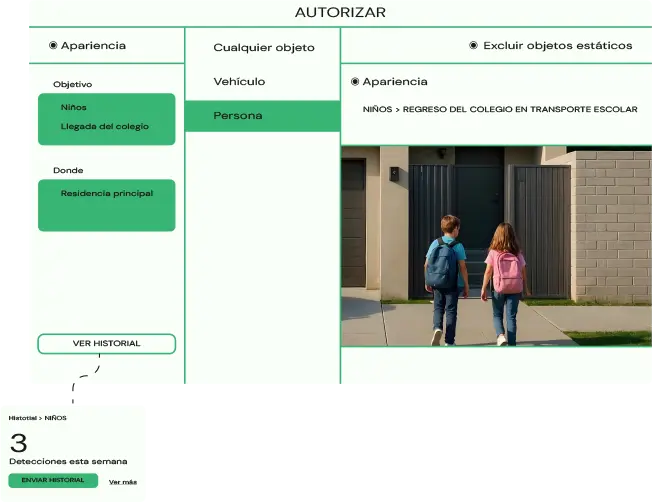Choose Cualquier objeto from object list

click(263, 48)
